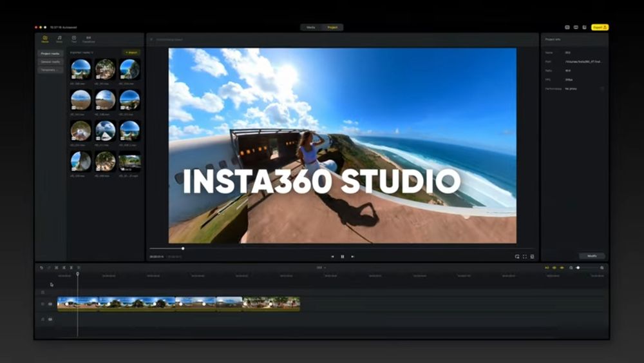Click the timeline zoom-out magnifier icon
Screen dimensions: 644x363
click(x=571, y=268)
